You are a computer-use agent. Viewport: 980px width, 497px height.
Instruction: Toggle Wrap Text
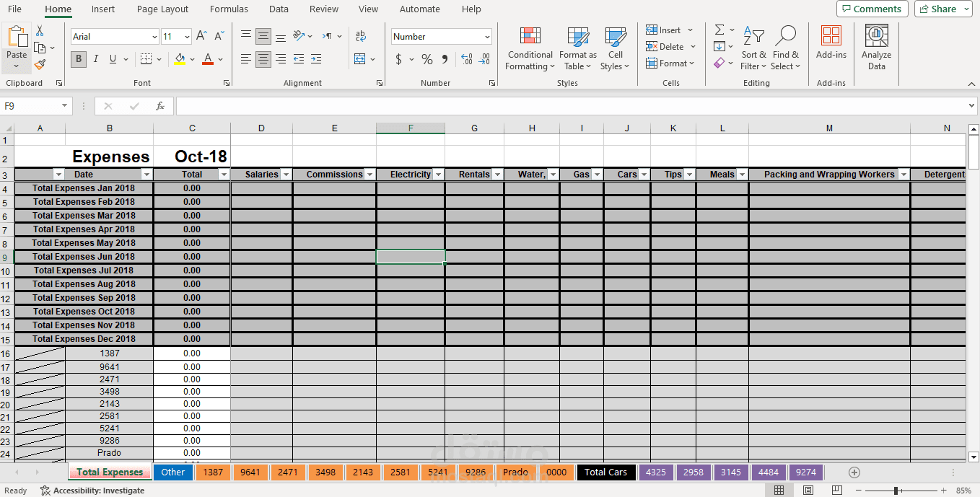pos(361,36)
